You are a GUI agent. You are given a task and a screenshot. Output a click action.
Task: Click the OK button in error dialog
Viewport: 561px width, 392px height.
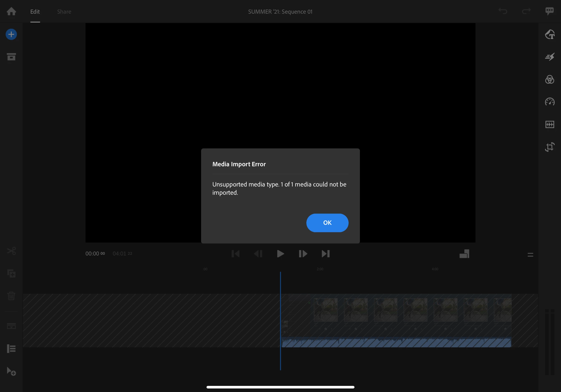click(x=327, y=223)
